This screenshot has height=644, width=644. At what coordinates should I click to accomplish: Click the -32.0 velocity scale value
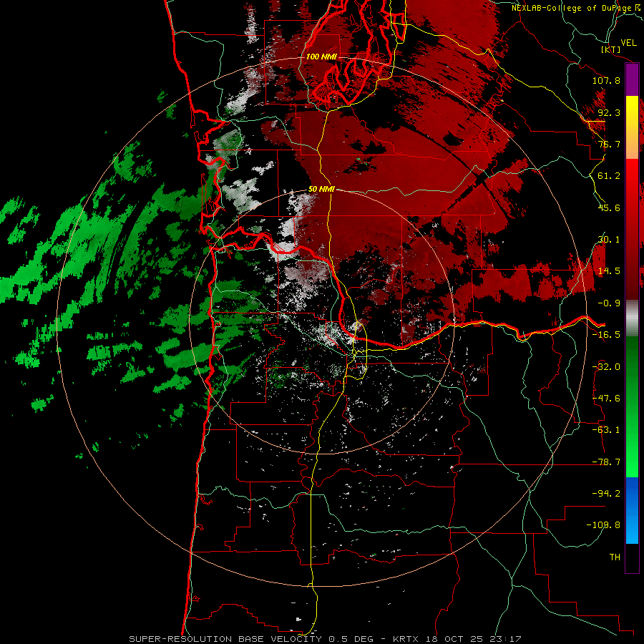[606, 367]
